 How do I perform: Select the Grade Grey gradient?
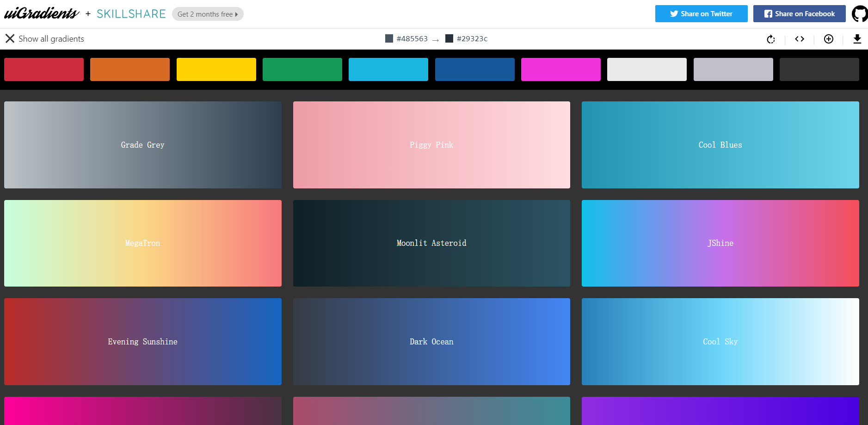tap(143, 145)
